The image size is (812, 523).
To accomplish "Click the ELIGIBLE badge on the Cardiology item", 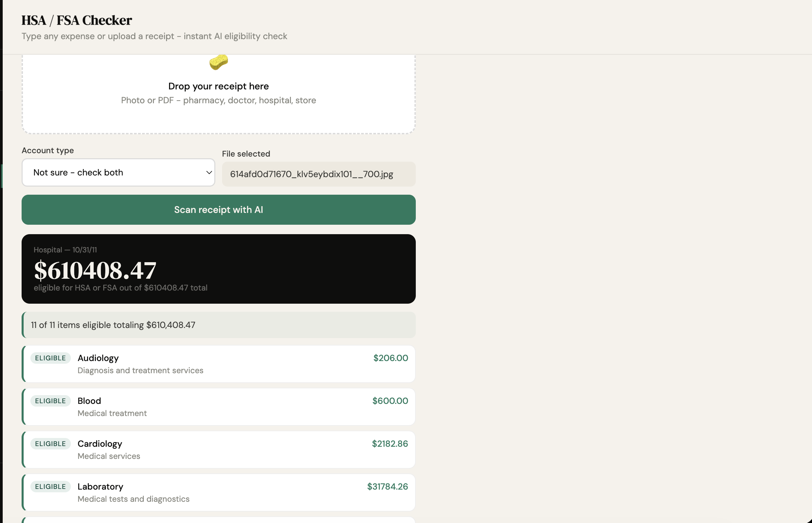I will (50, 443).
